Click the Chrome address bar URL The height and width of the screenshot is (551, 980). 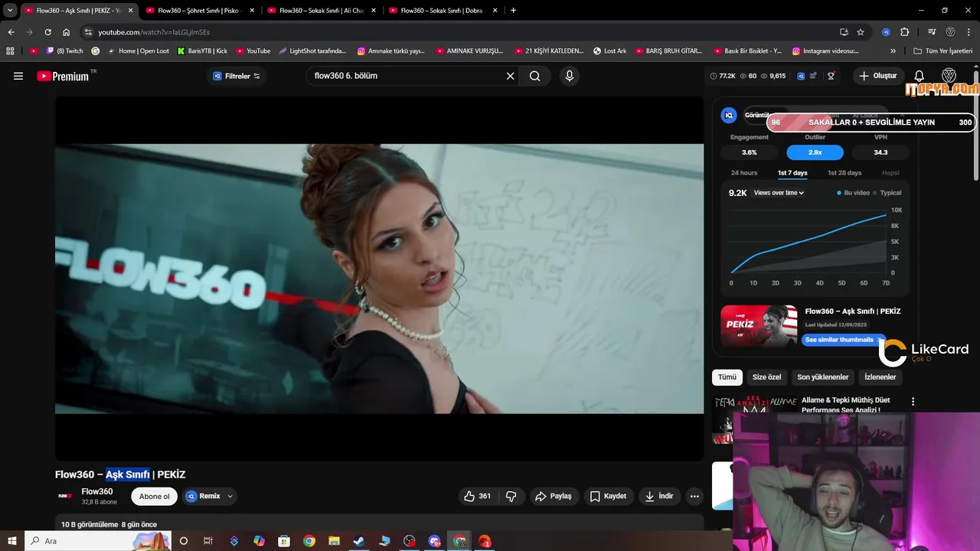point(153,32)
